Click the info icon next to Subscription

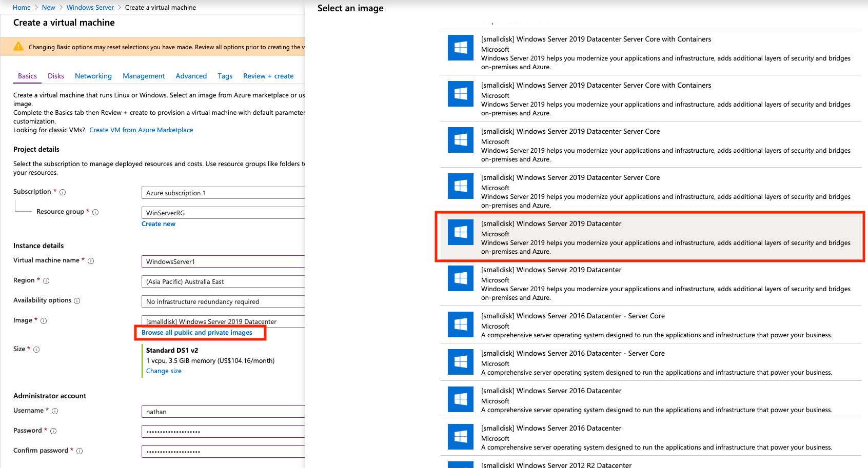(x=63, y=192)
